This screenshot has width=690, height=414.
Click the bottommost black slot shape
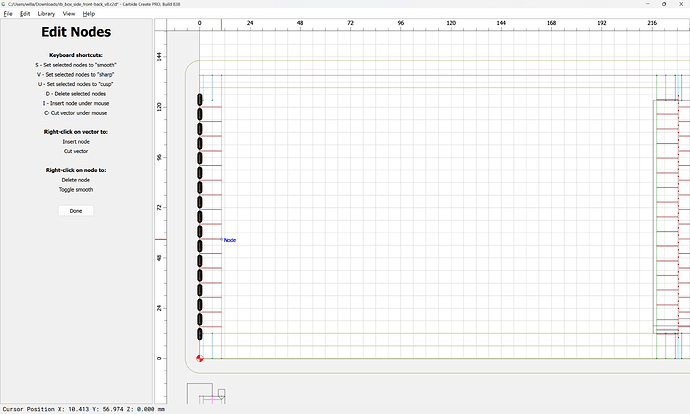(200, 334)
